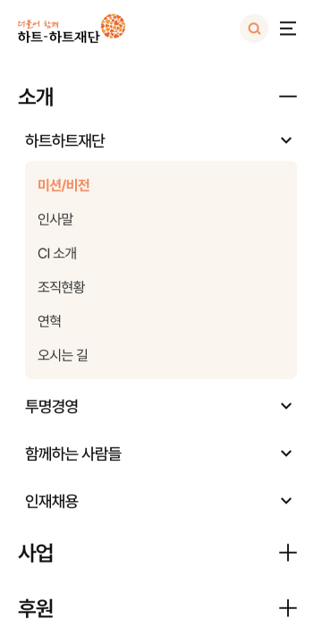322x644 pixels.
Task: Open the 미션/비전 page
Action: 64,186
